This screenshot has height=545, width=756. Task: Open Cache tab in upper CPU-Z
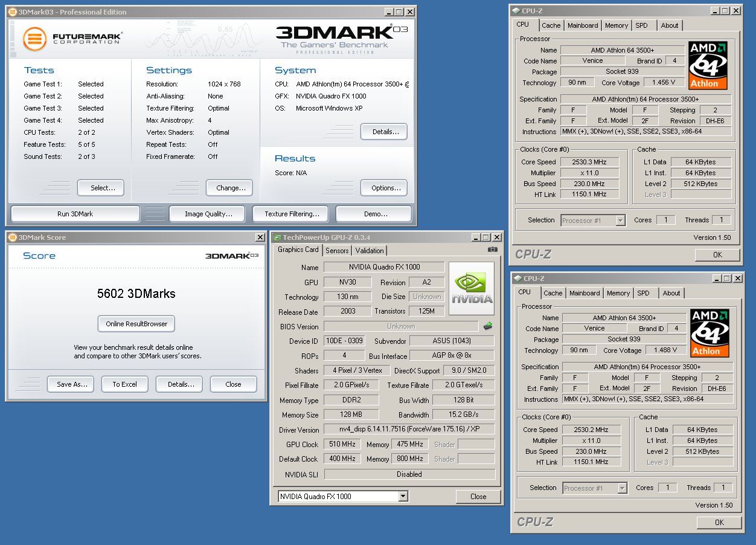[551, 25]
